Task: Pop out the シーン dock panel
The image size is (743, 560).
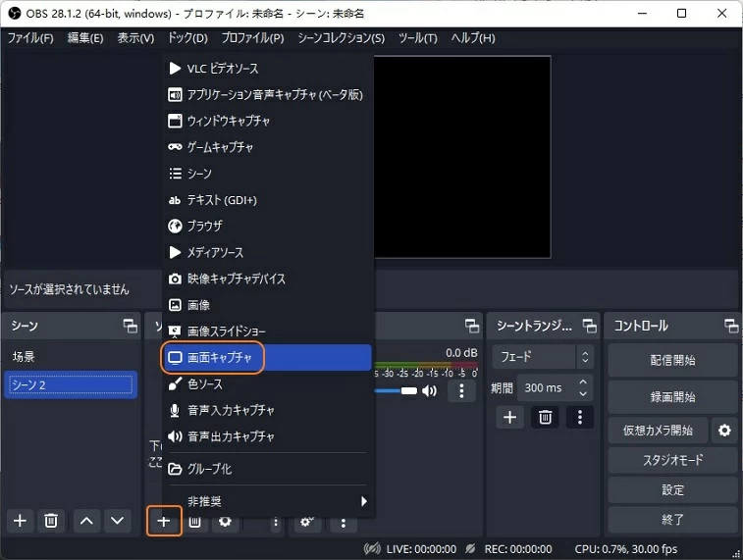Action: (131, 327)
